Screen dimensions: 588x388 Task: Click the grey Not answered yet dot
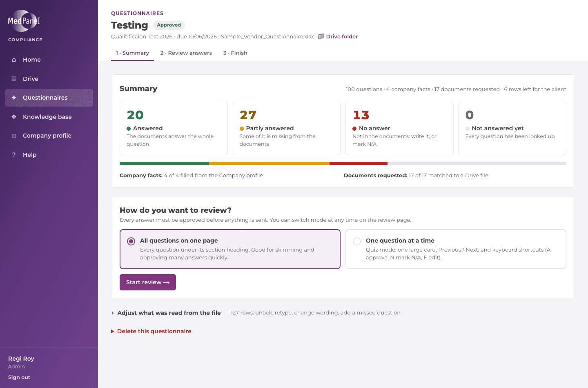(468, 129)
